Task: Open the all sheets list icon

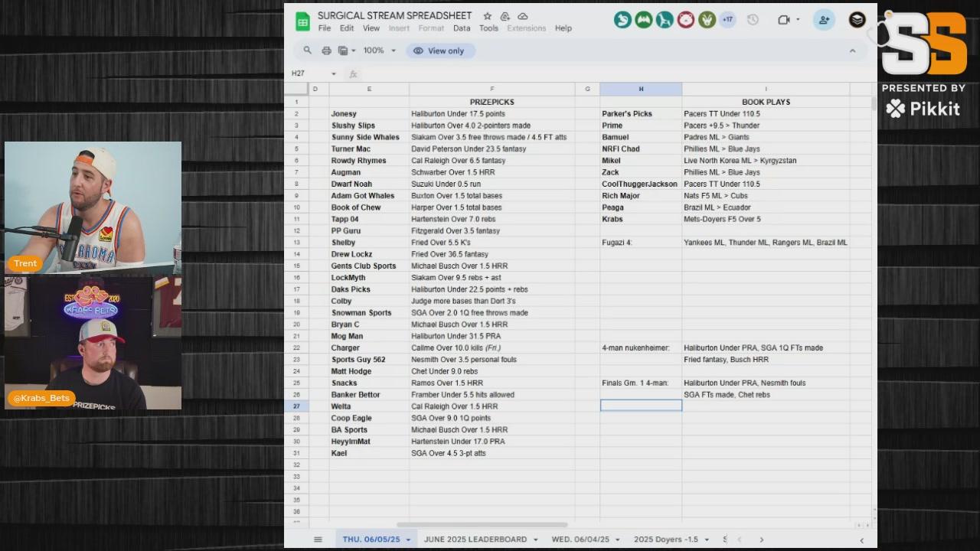Action: [x=318, y=540]
